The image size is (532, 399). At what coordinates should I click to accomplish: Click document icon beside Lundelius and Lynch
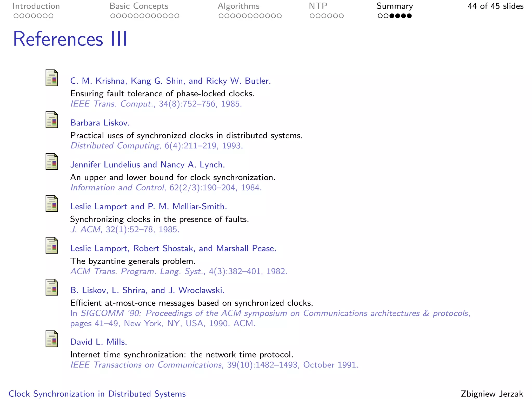(x=52, y=162)
